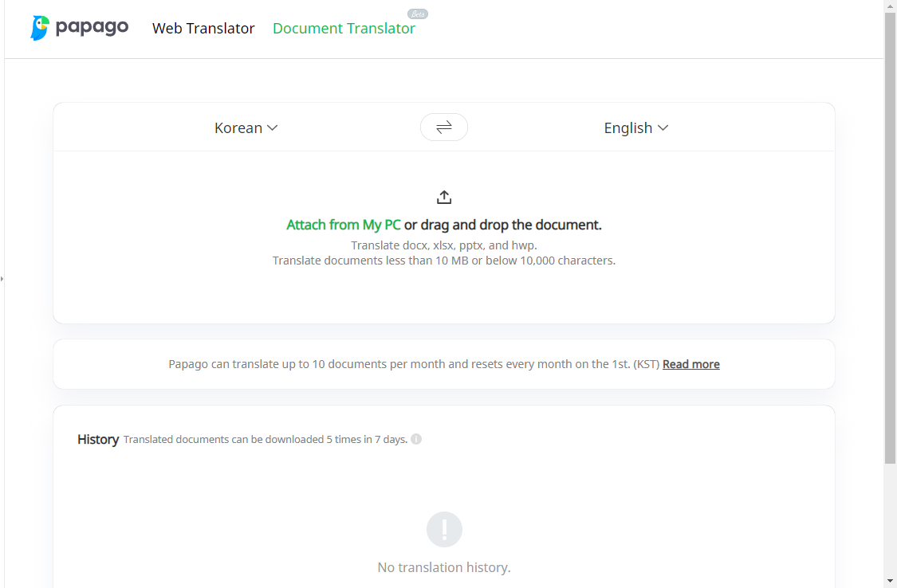
Task: Switch to Web Translator tab
Action: point(203,28)
